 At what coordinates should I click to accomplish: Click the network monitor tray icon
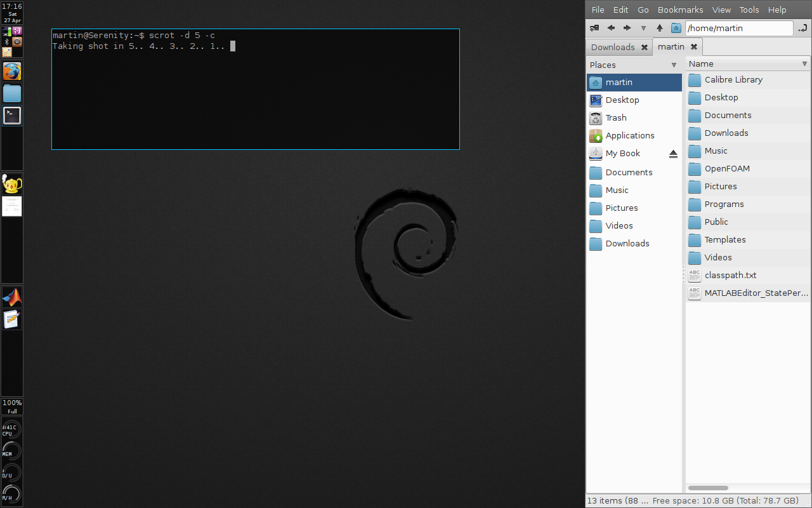[x=7, y=31]
